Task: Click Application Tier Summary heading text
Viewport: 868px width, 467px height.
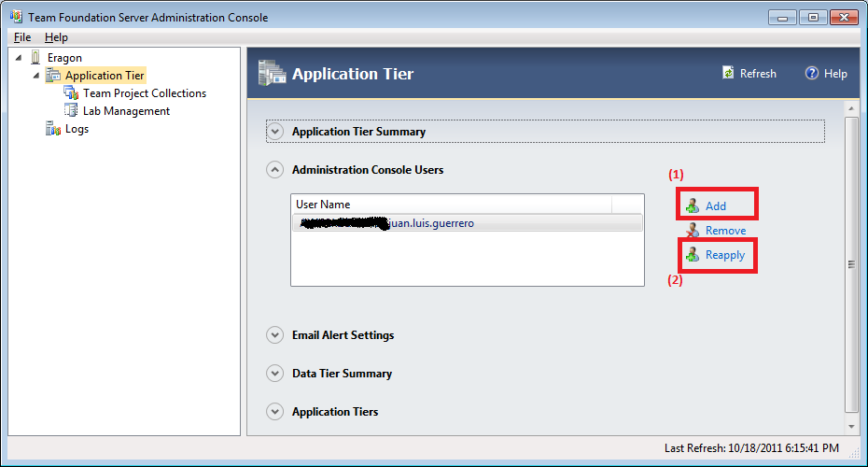Action: click(x=358, y=132)
